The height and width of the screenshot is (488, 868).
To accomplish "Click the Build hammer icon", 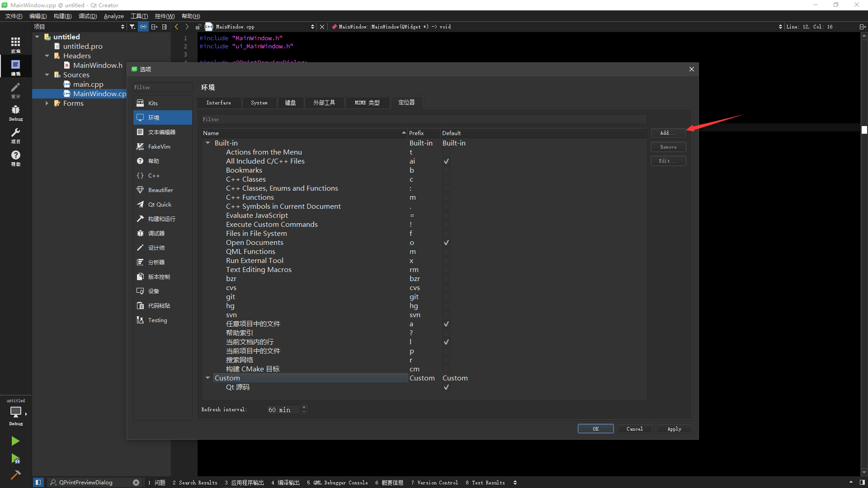I will (15, 475).
